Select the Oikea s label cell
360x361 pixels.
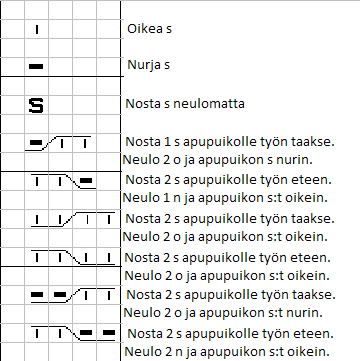click(x=149, y=29)
